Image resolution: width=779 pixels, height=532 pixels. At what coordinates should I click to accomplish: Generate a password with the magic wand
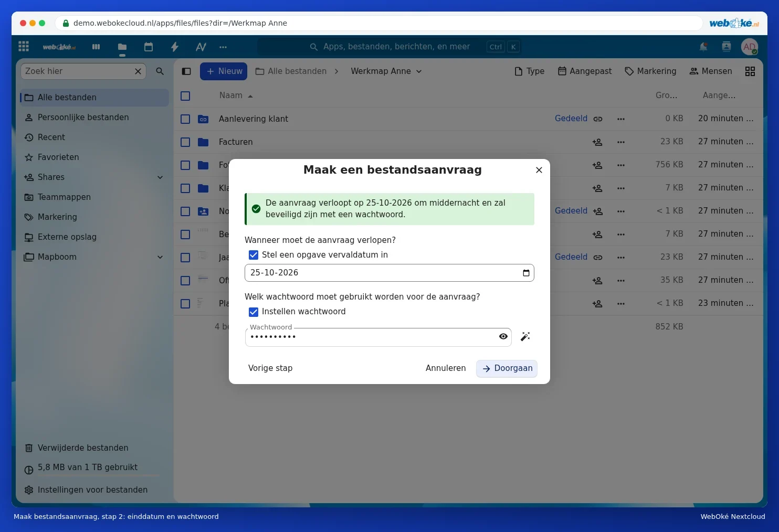(x=525, y=336)
